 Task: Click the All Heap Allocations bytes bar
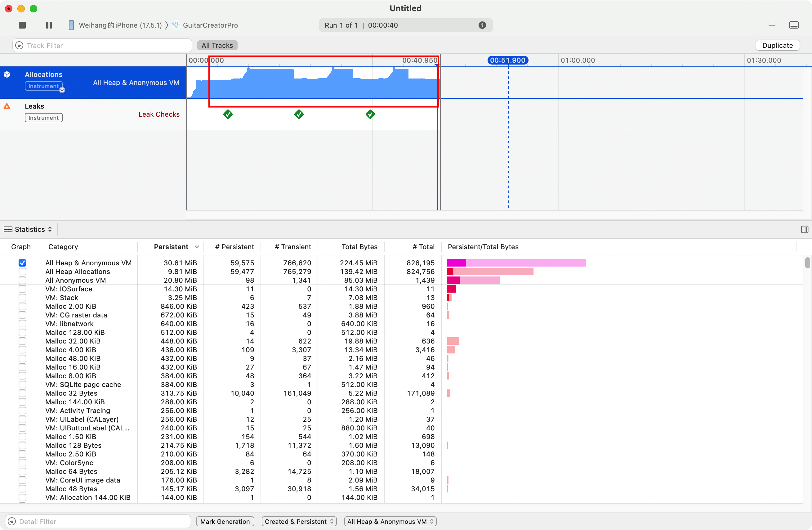(x=490, y=272)
